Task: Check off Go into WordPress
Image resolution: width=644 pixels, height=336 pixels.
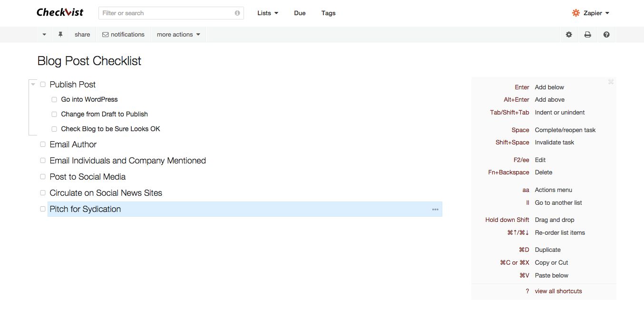Action: point(54,100)
